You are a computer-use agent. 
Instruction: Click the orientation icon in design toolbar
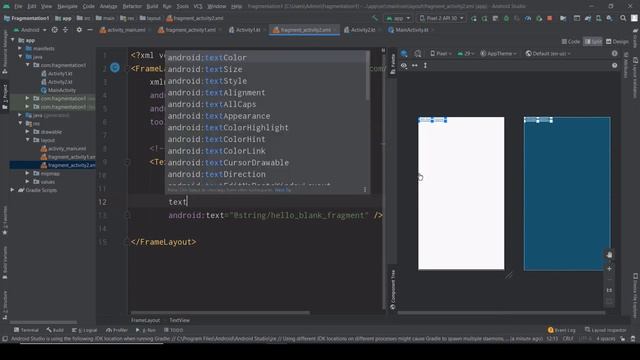pos(418,53)
